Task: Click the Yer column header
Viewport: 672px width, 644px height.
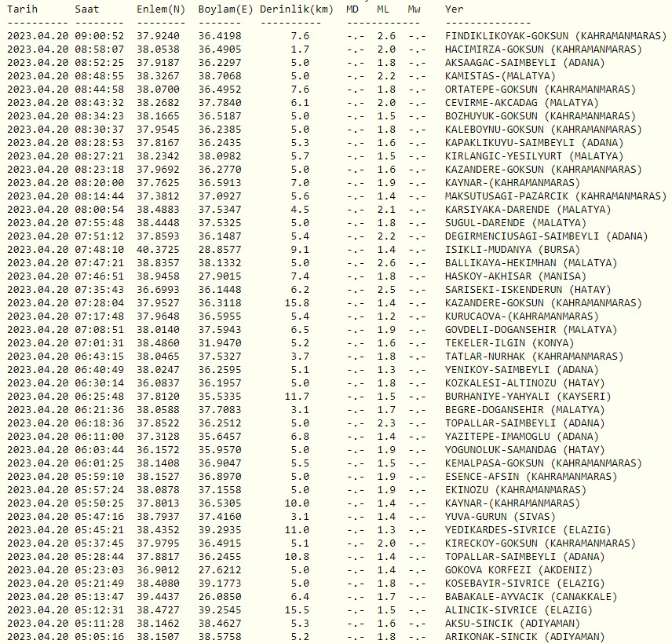Action: pos(455,9)
